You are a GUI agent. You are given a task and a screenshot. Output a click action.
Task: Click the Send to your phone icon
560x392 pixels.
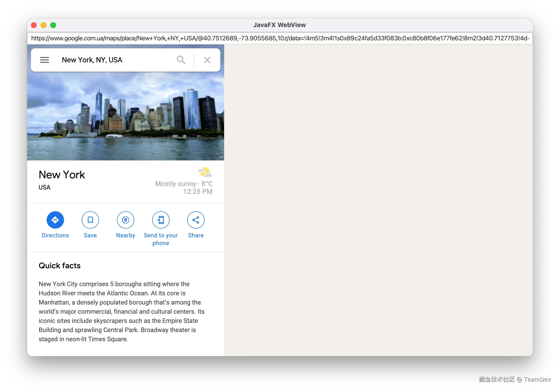pyautogui.click(x=160, y=220)
